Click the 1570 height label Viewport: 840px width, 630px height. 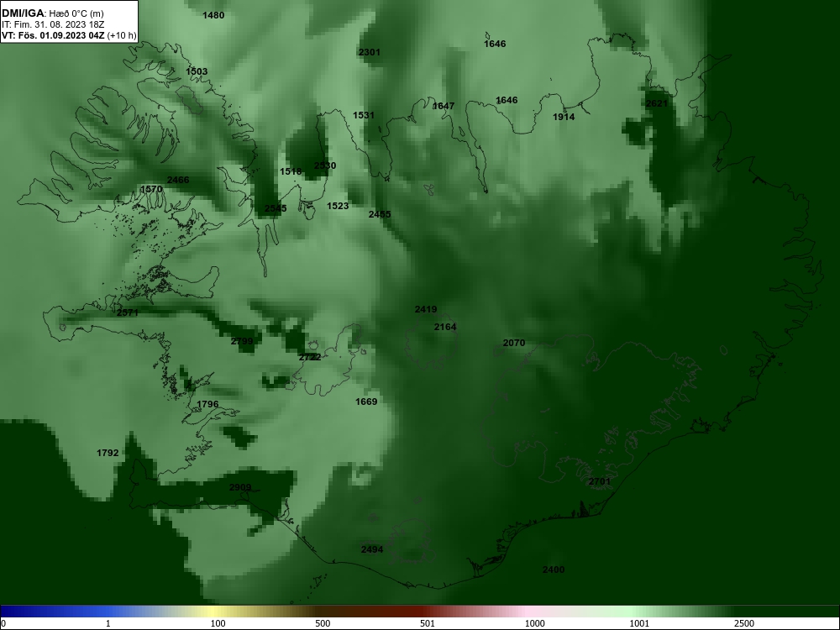(x=151, y=189)
